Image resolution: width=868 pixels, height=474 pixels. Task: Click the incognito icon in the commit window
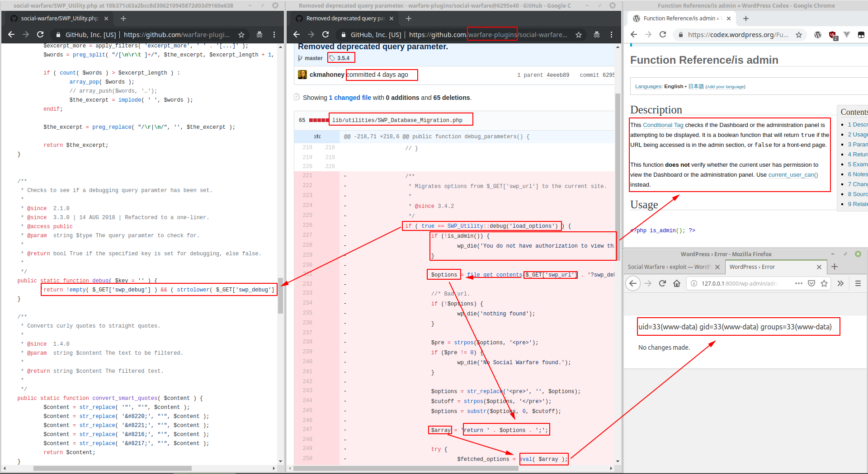(597, 34)
